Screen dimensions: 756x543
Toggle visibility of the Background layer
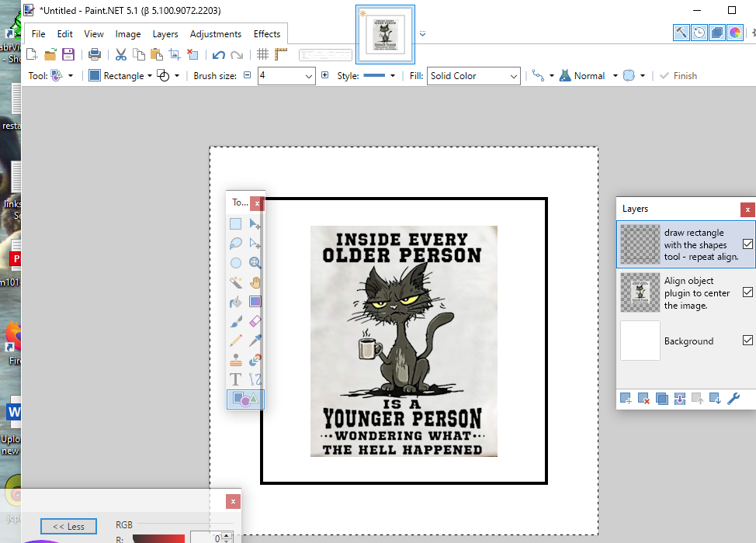coord(747,341)
